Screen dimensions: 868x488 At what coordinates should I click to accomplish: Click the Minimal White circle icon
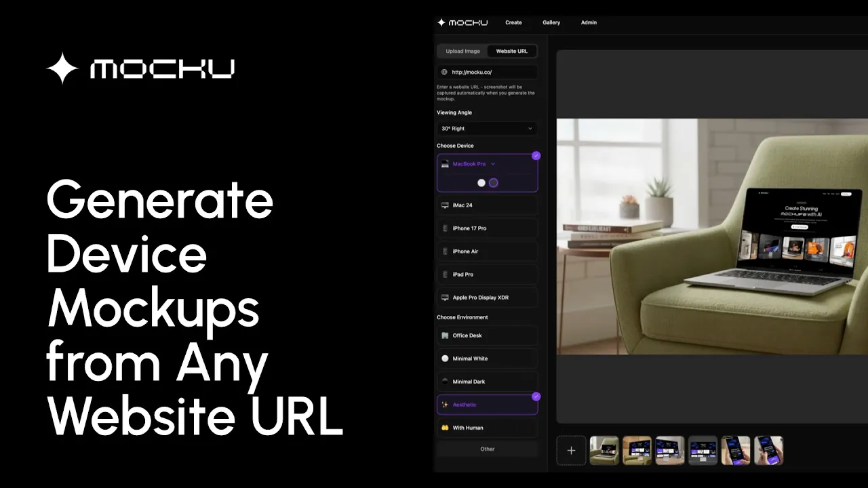click(x=445, y=359)
